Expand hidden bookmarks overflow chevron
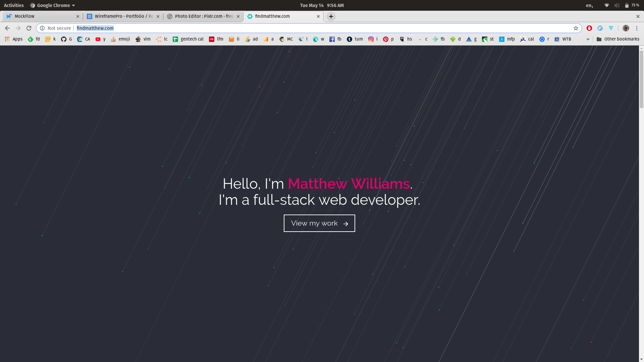 tap(588, 39)
